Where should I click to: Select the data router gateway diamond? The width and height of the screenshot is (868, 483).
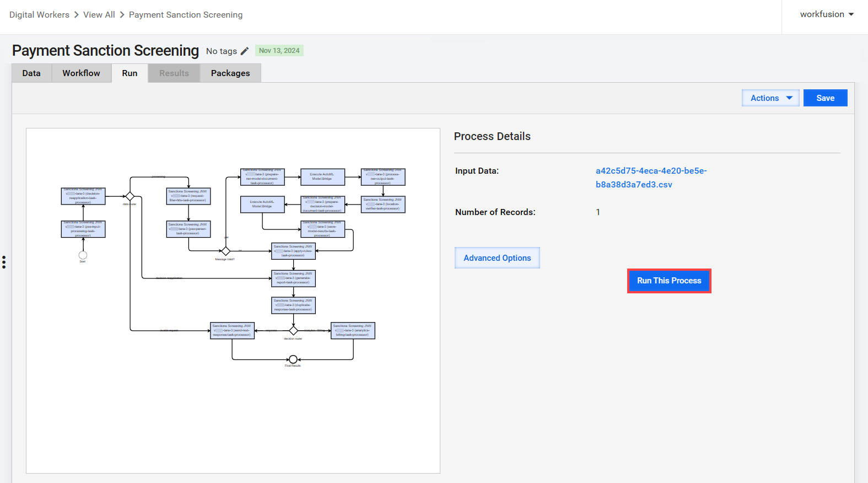pos(130,196)
